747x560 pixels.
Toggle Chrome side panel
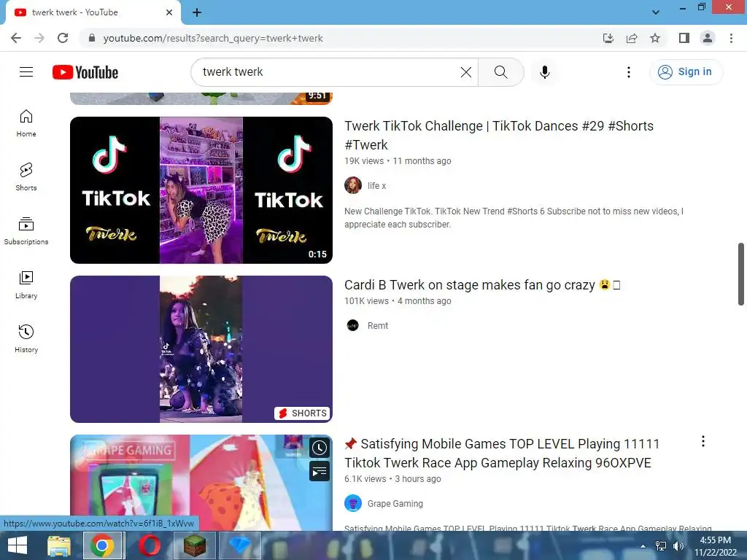point(684,38)
